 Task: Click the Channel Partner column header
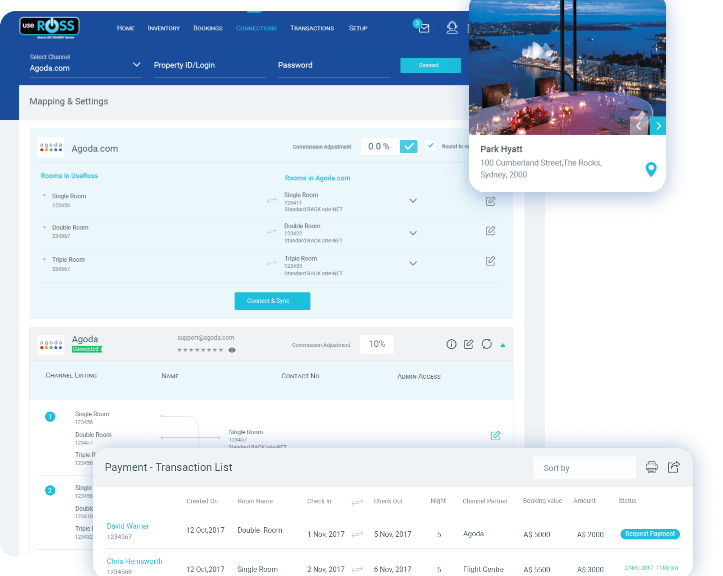coord(485,501)
